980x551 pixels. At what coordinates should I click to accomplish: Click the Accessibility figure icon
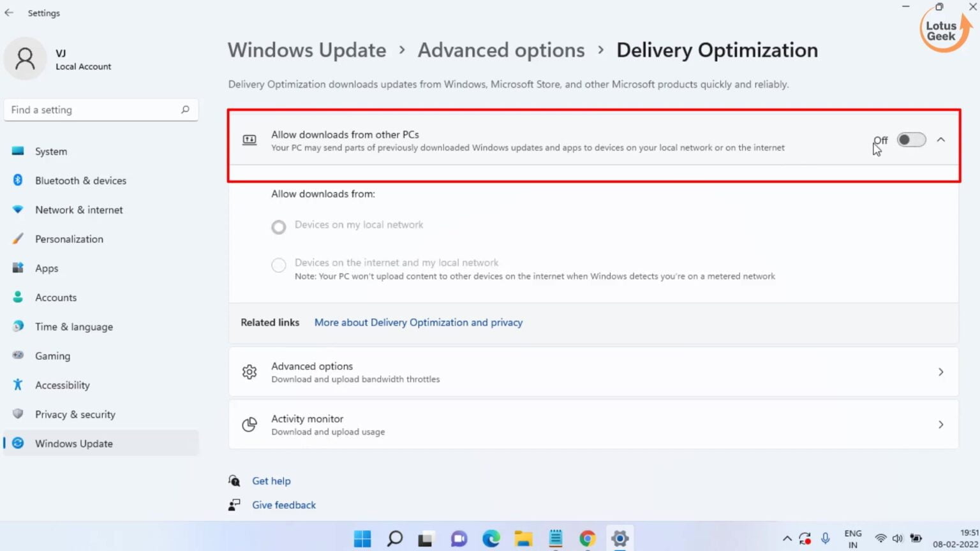tap(18, 385)
